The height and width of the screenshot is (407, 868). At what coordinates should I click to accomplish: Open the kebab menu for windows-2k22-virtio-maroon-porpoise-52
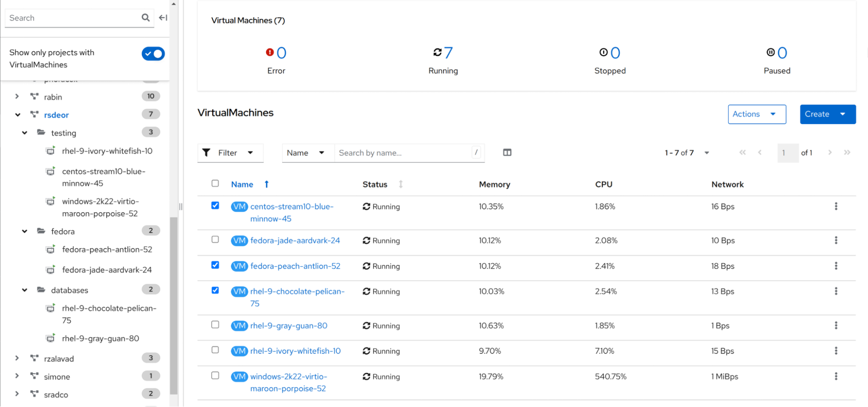[836, 376]
